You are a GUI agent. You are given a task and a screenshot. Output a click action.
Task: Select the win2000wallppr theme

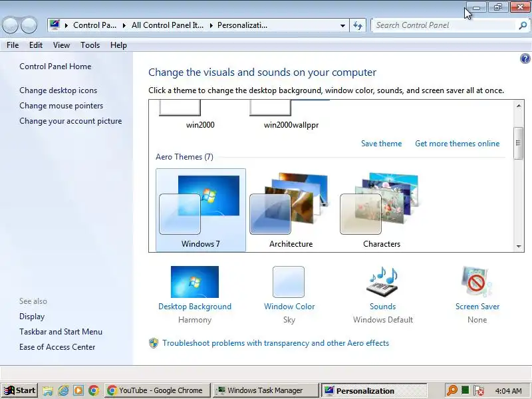(291, 115)
